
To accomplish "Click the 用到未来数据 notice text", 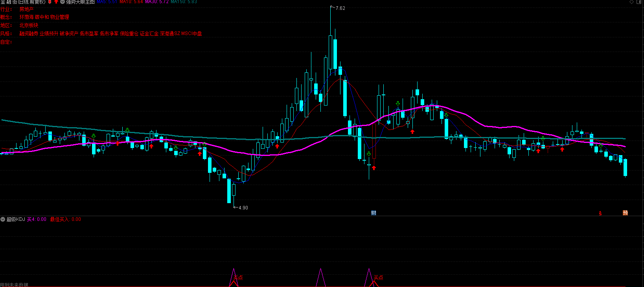I will (14, 285).
